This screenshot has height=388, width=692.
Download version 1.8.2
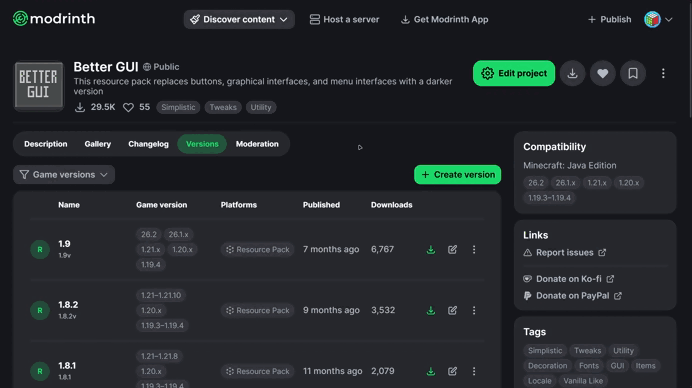coord(431,311)
